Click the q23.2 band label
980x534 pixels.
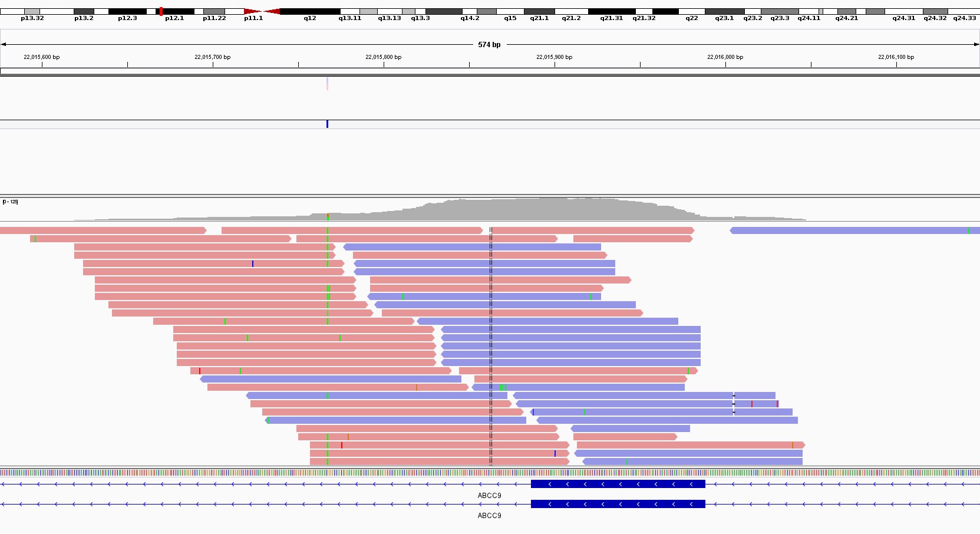pyautogui.click(x=753, y=18)
